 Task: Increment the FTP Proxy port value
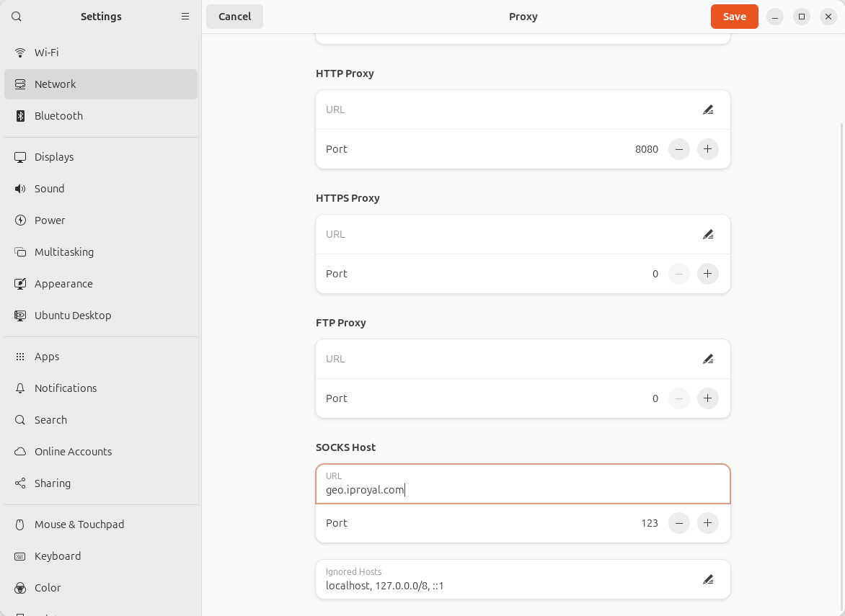(x=707, y=398)
